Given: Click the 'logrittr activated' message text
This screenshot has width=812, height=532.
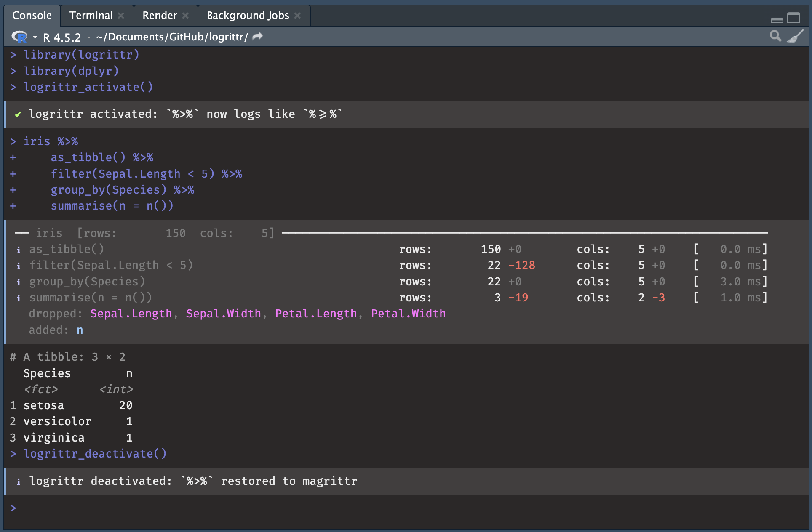Looking at the screenshot, I should click(x=93, y=114).
